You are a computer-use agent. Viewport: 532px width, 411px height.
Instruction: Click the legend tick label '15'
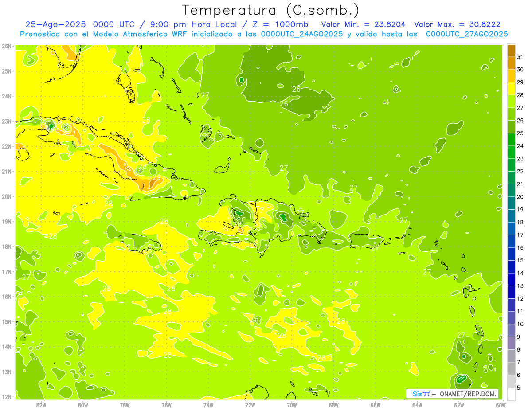pos(520,260)
